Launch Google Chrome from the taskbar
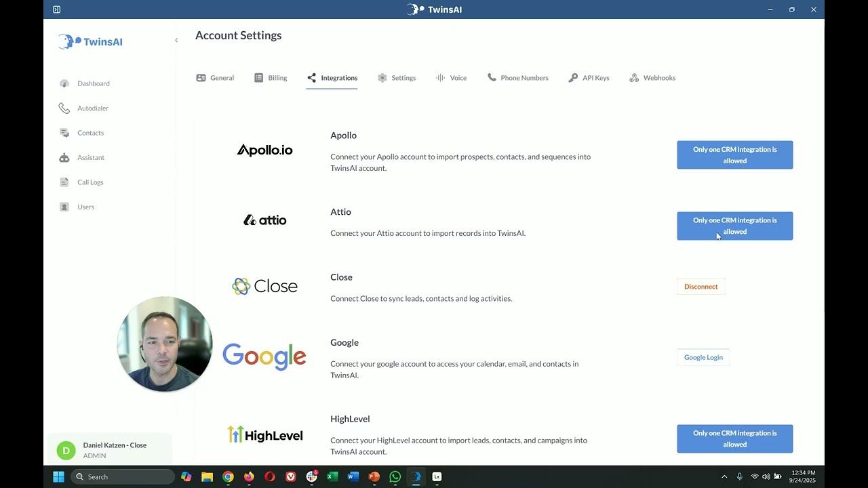 click(x=229, y=476)
